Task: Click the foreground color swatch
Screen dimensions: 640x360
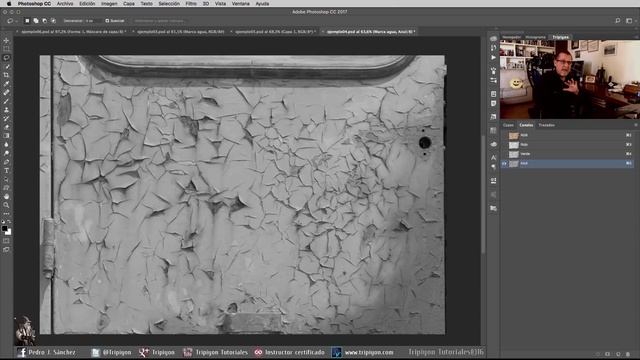Action: point(4,229)
